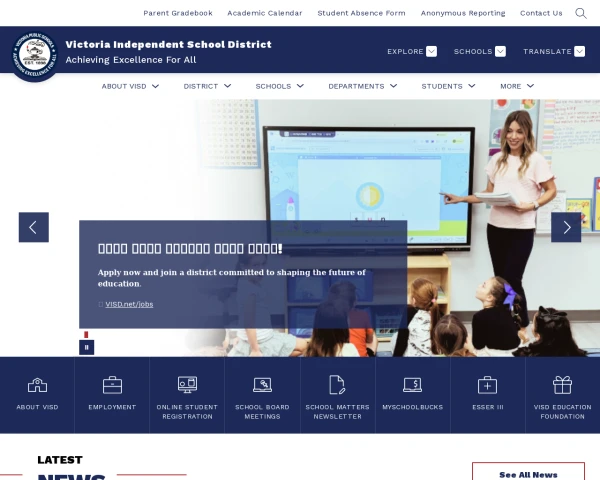The image size is (600, 480).
Task: Open the Departments navigation menu
Action: pyautogui.click(x=363, y=86)
